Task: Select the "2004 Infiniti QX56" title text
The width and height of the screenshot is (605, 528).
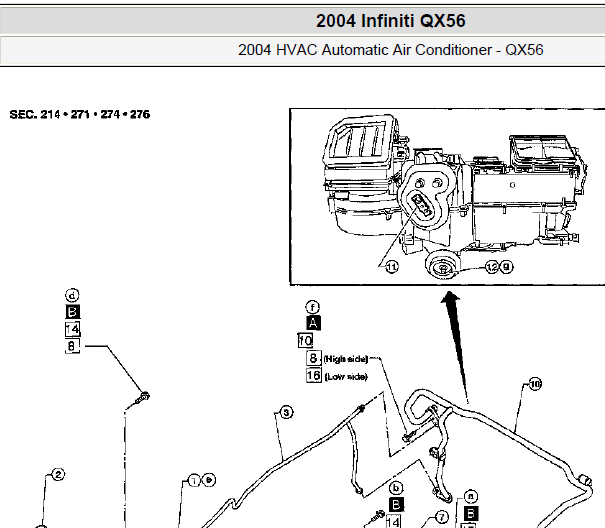Action: [390, 21]
